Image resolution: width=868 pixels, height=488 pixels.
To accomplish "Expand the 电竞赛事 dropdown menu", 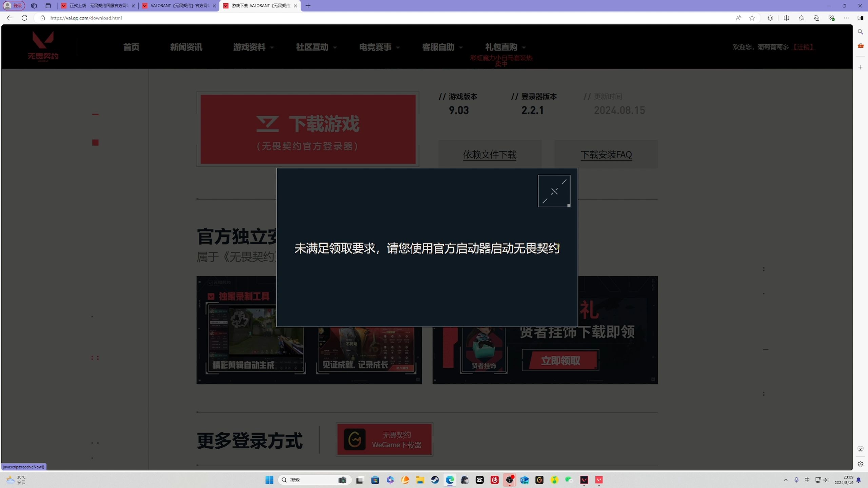I will [379, 47].
